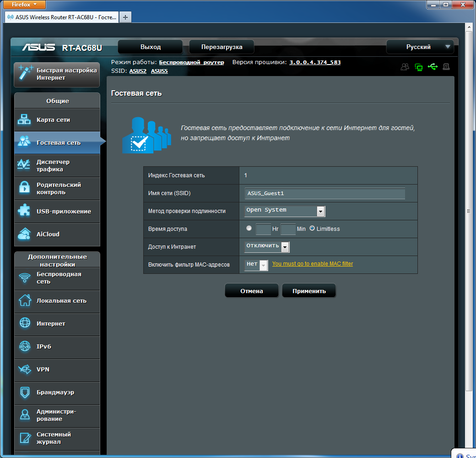476x458 pixels.
Task: Select the Hr/Min timed access radio button
Action: pyautogui.click(x=249, y=228)
